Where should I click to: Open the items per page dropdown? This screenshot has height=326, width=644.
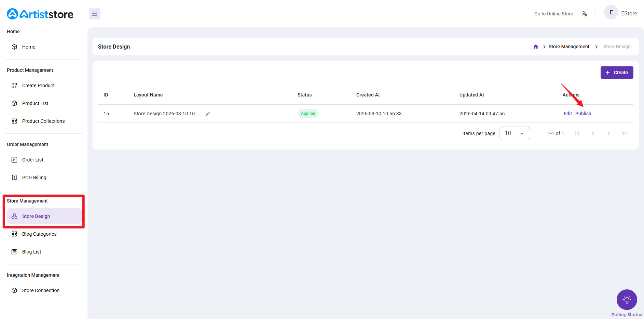coord(515,133)
